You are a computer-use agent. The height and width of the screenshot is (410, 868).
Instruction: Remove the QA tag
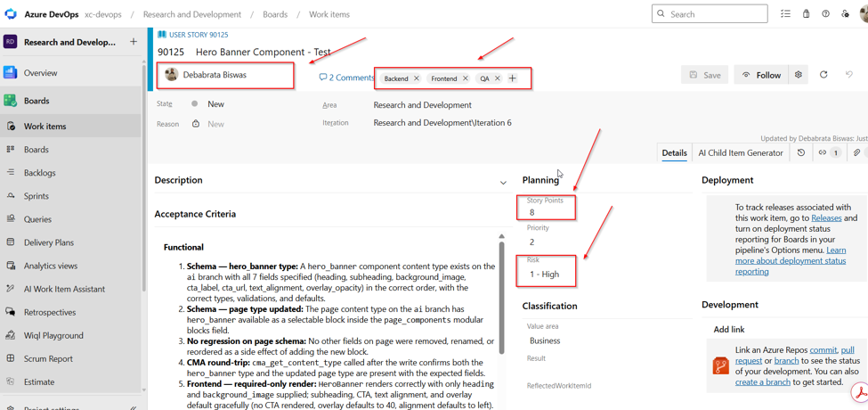coord(497,78)
